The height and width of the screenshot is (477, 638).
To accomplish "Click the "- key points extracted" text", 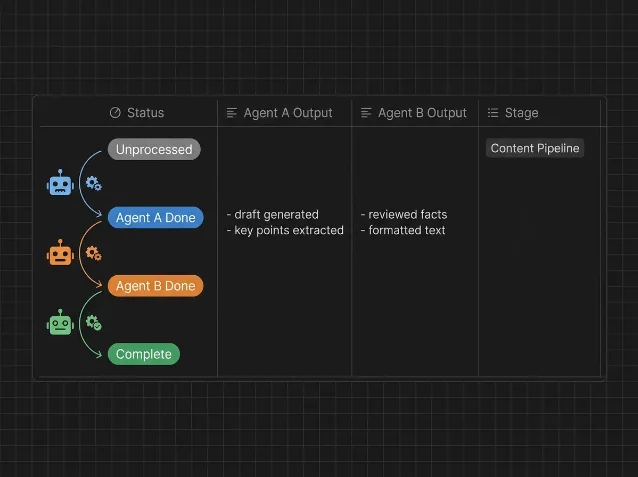I will 285,230.
